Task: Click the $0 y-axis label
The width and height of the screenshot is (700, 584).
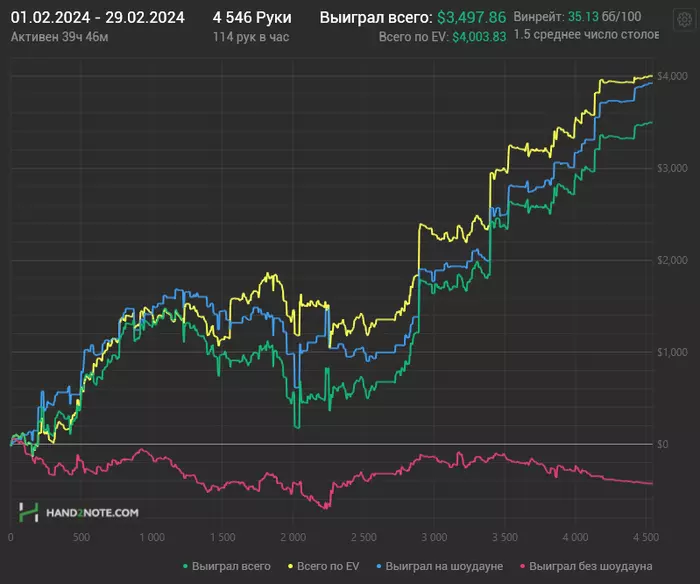Action: click(x=663, y=444)
